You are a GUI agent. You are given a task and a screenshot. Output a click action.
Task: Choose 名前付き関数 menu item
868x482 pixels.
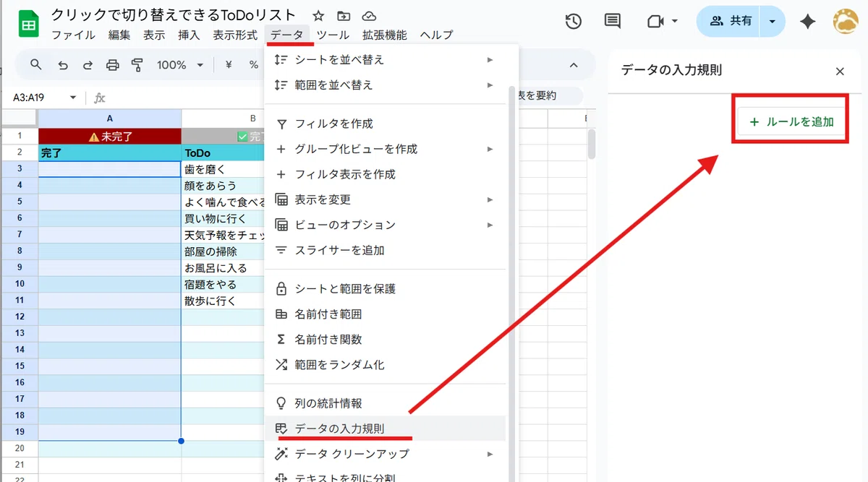[x=385, y=339]
